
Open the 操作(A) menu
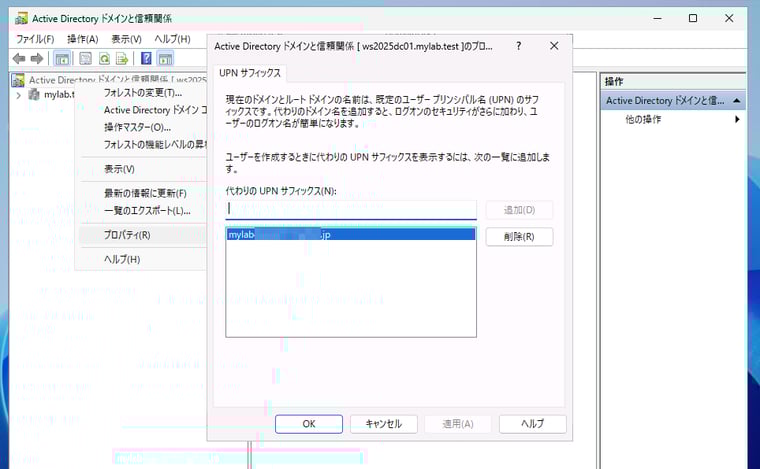(x=82, y=39)
